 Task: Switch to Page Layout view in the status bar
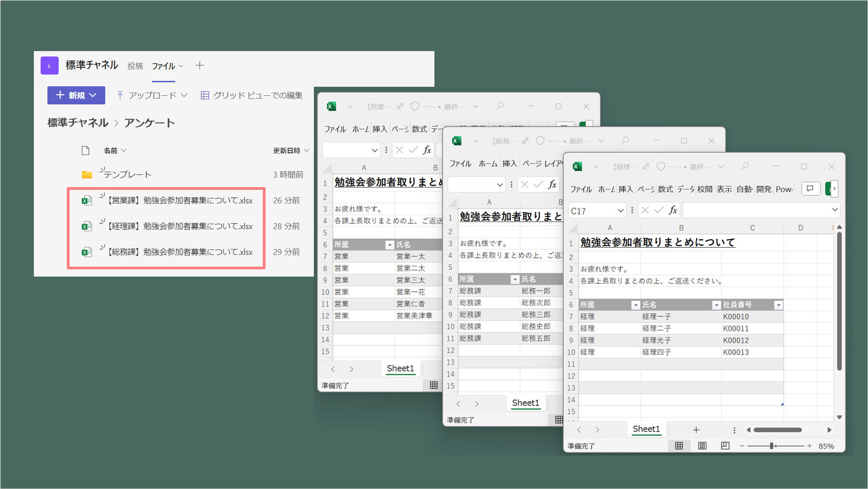coord(702,446)
